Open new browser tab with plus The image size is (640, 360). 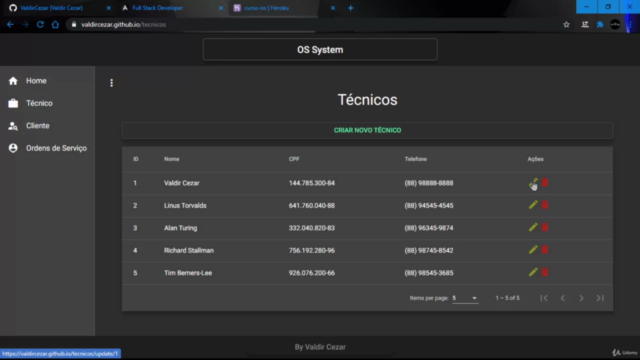tap(351, 8)
